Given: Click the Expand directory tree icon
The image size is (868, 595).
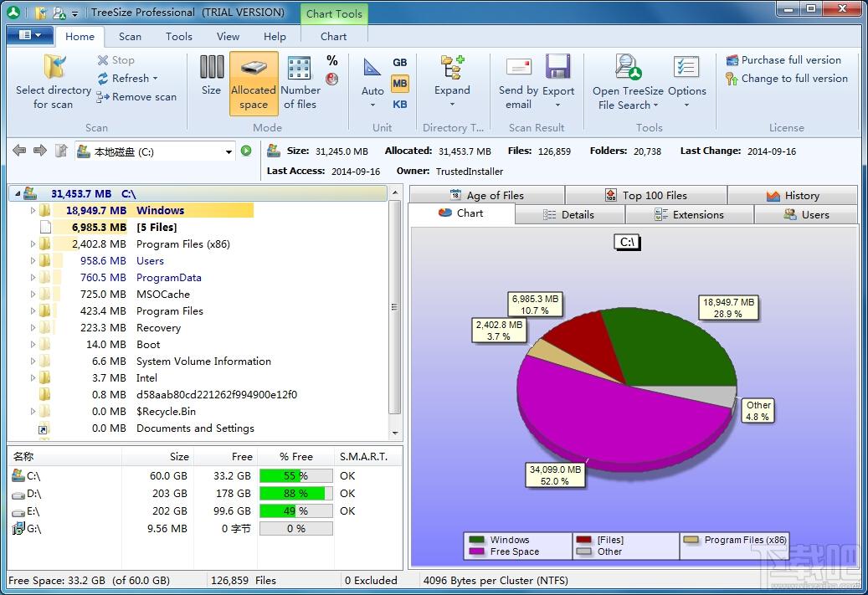Looking at the screenshot, I should coord(452,68).
